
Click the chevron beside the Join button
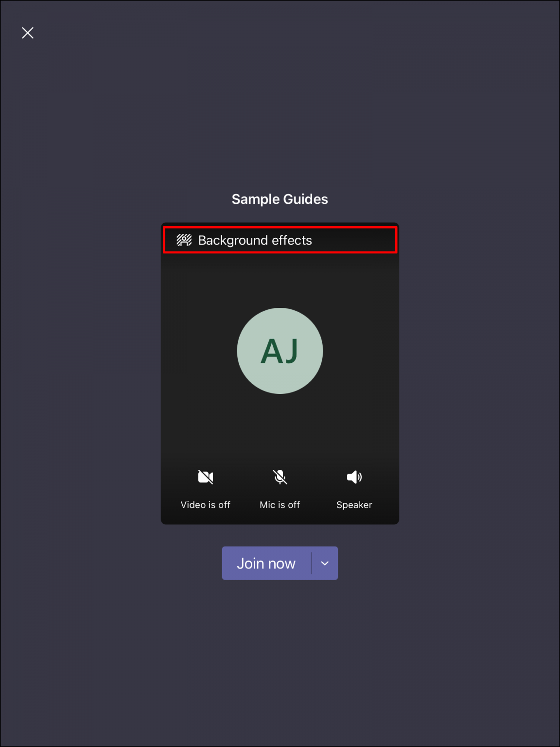(x=324, y=563)
